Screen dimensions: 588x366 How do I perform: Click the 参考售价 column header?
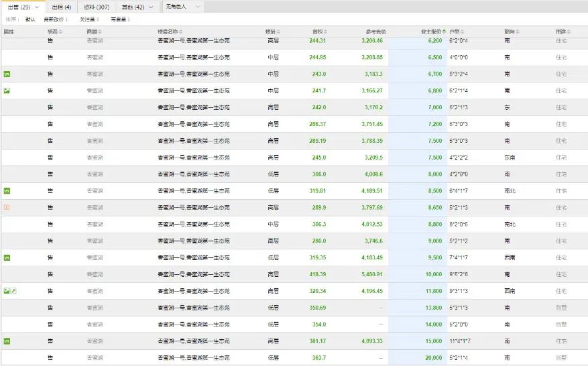[x=375, y=32]
